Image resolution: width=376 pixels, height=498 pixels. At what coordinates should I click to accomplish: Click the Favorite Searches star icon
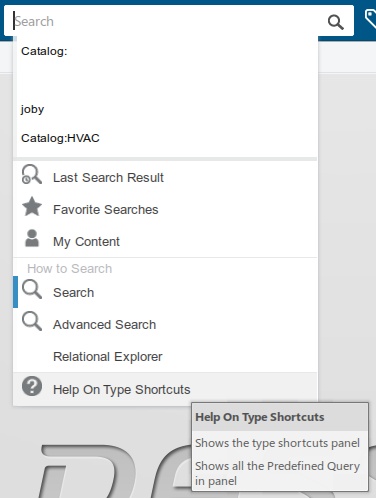32,206
